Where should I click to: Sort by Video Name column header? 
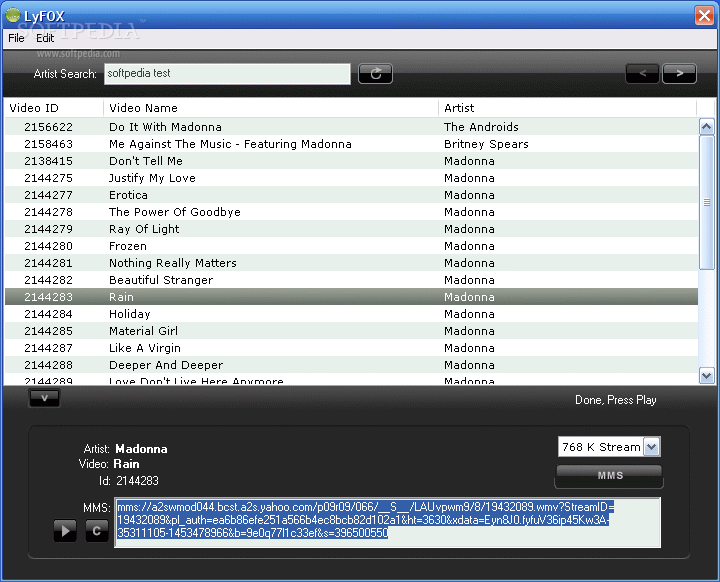[x=271, y=108]
